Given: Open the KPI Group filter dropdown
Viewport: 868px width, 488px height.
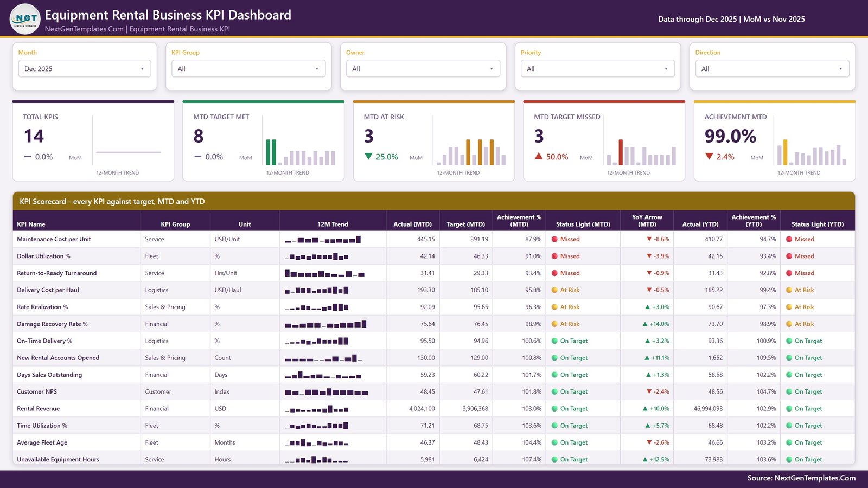Looking at the screenshot, I should pos(248,69).
